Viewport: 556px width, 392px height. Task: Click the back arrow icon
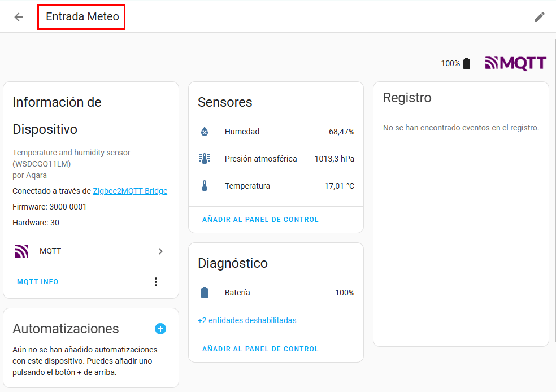pos(19,17)
